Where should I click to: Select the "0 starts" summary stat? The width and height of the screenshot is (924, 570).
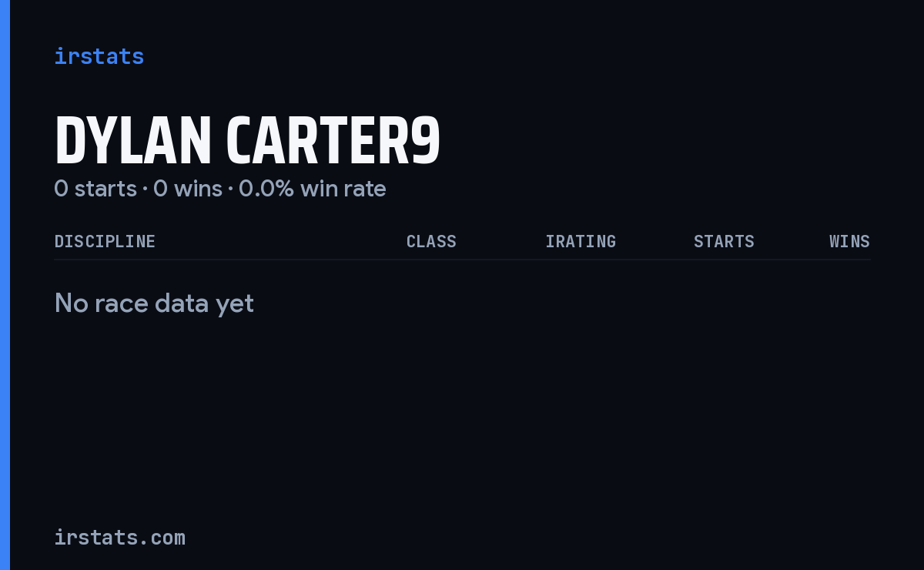[x=95, y=189]
